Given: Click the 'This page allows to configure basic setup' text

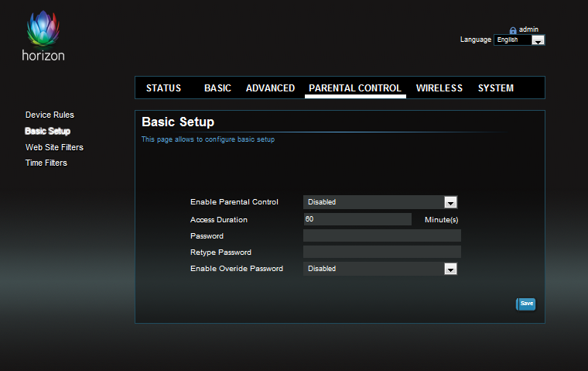Looking at the screenshot, I should click(208, 139).
